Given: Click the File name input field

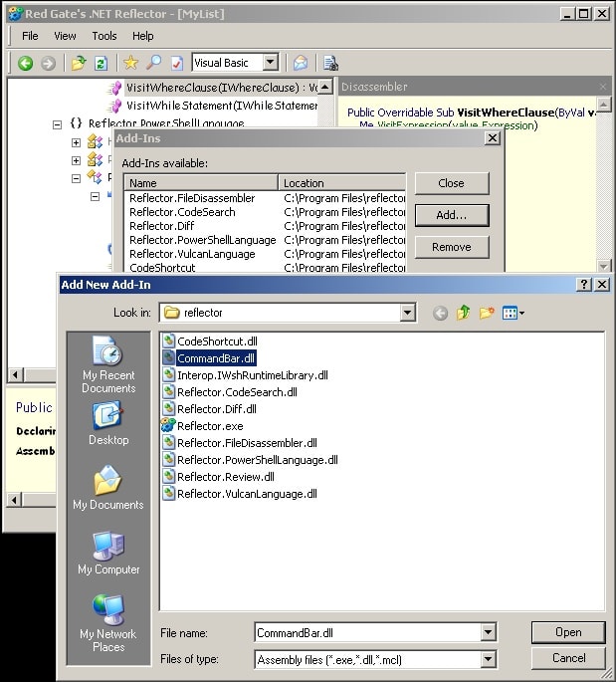Looking at the screenshot, I should [368, 633].
